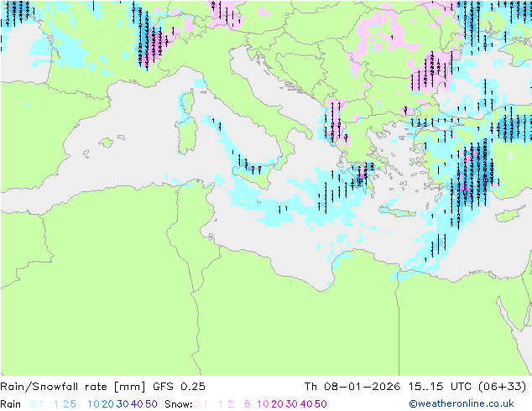Click the rain legend value 30
Screen dimensions: 532x411
[x=123, y=404]
